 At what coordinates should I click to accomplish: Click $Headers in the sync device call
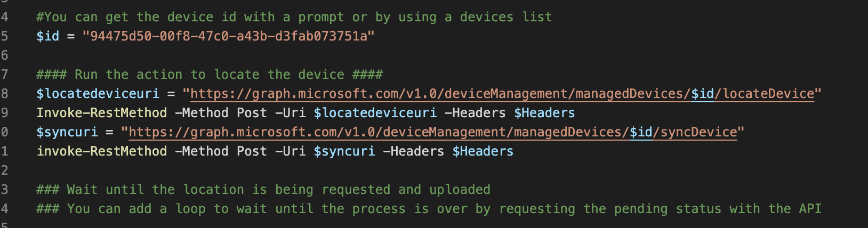(x=483, y=151)
